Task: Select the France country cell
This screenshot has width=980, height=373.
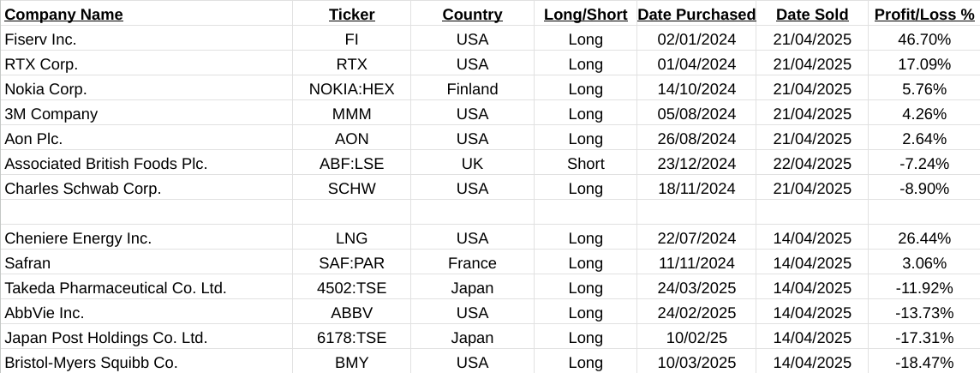Action: coord(472,263)
